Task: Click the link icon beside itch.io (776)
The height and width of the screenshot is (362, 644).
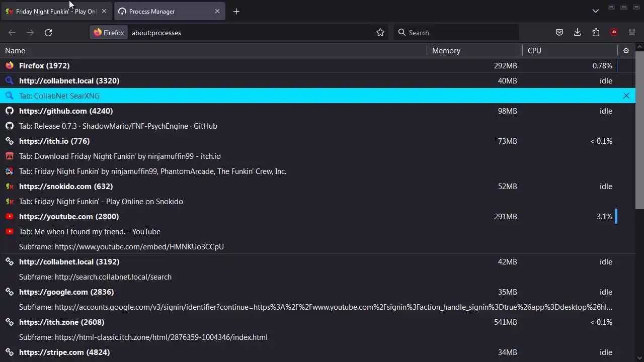Action: (x=10, y=141)
